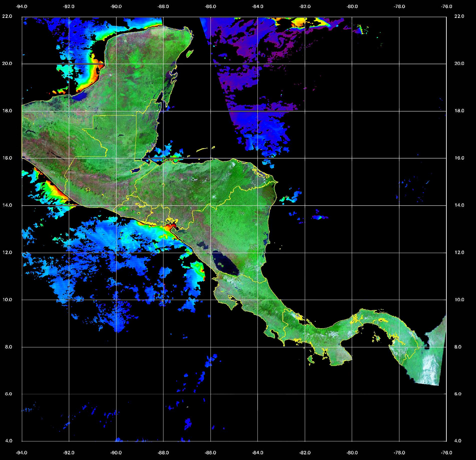Click the 22.0 latitude label on left axis
476x460 pixels.
[x=7, y=16]
